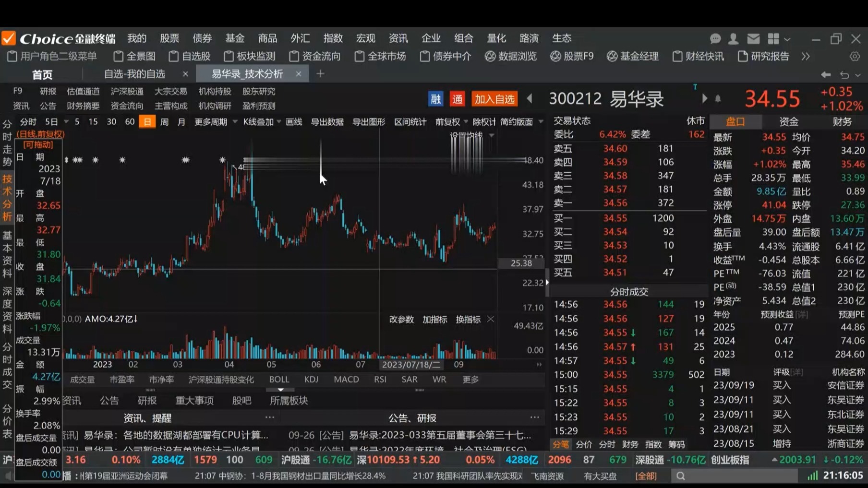Launch 数据浏览 data browser
The height and width of the screenshot is (488, 868).
pos(518,56)
